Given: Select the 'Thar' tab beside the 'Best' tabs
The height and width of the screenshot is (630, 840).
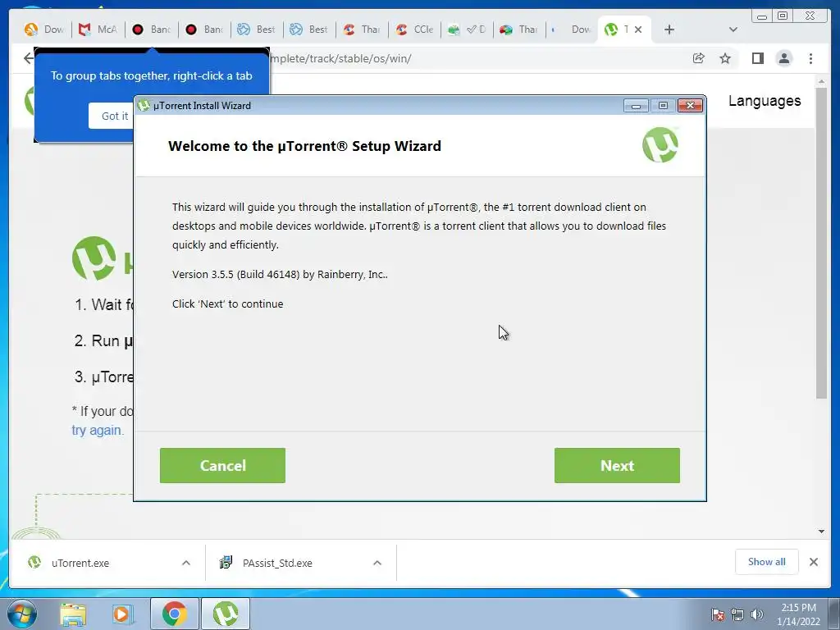Looking at the screenshot, I should pos(362,30).
